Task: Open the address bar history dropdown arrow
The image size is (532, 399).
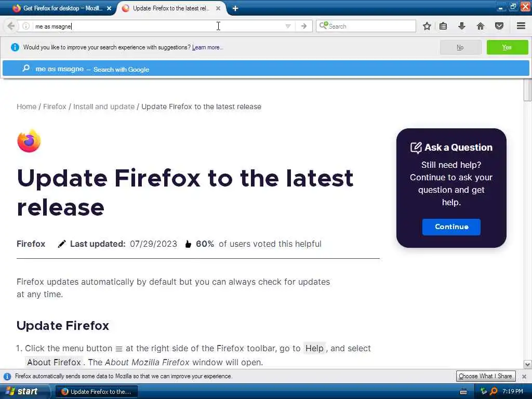Action: click(288, 26)
